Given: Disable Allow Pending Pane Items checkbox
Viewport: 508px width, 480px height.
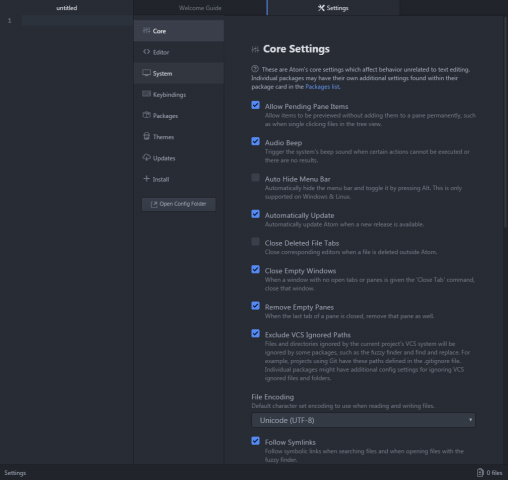Looking at the screenshot, I should pos(255,105).
